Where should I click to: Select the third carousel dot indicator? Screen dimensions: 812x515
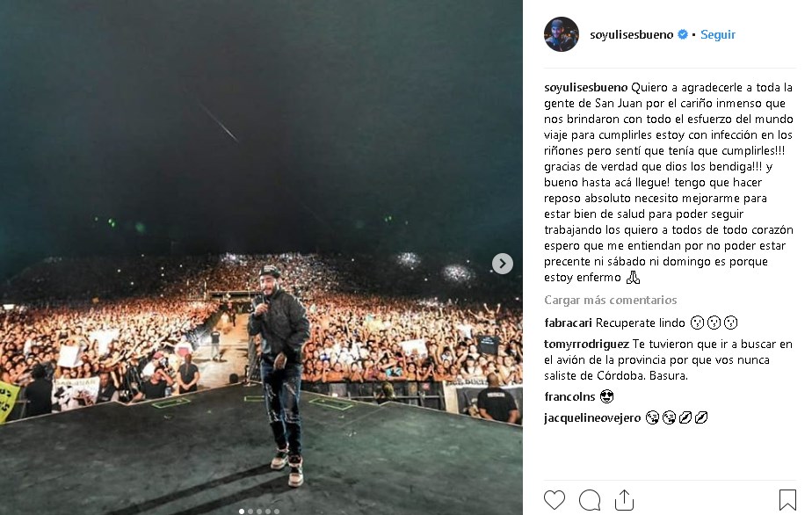tap(259, 511)
